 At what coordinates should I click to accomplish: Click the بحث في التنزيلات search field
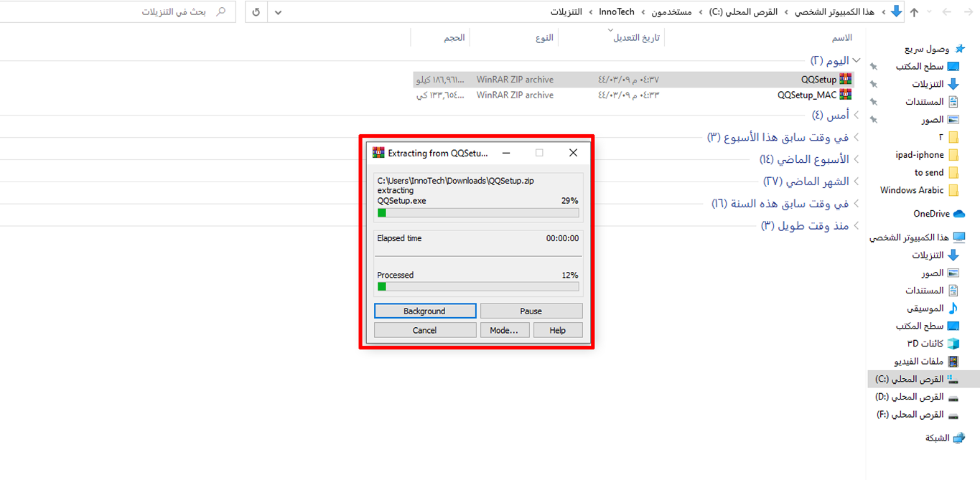point(118,12)
